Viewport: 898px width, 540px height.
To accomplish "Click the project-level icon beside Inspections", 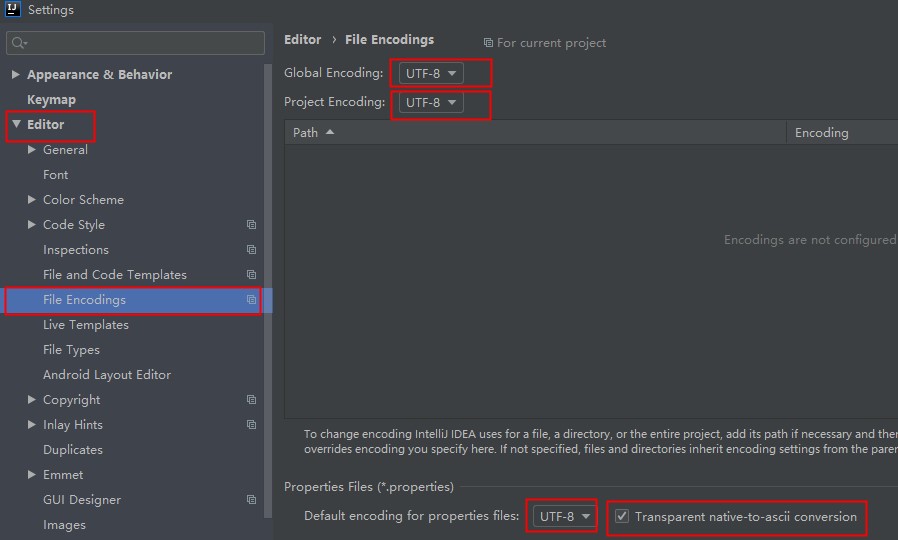I will tap(251, 250).
